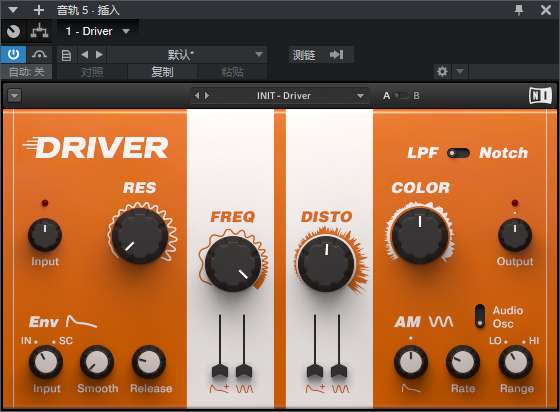560x412 pixels.
Task: Go to next host preset arrow
Action: 100,55
